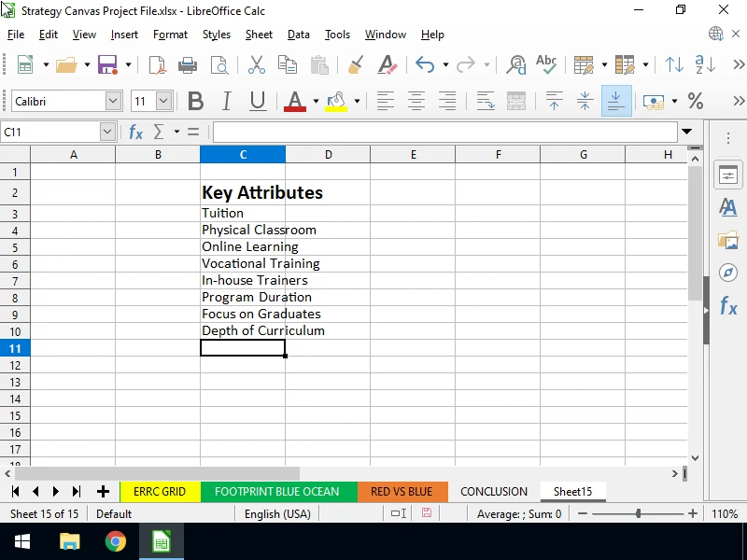Open the sidebar Styles deck
The height and width of the screenshot is (560, 747).
[x=728, y=207]
